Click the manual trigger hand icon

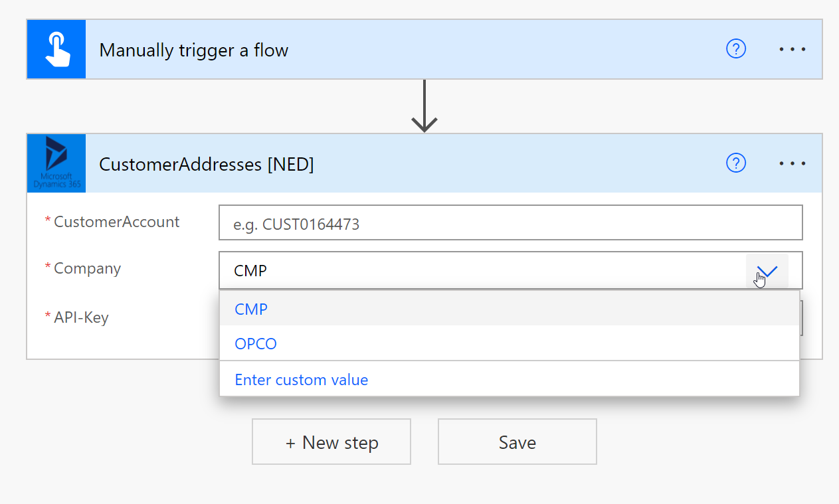point(56,50)
